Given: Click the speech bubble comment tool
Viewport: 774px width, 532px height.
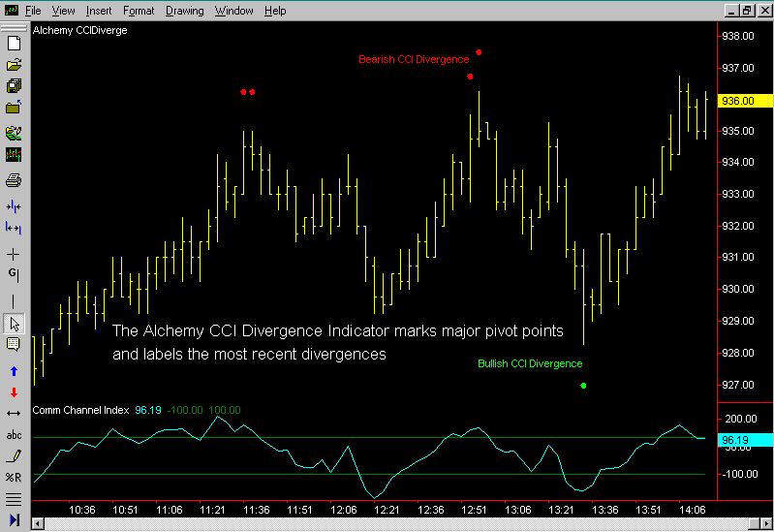Looking at the screenshot, I should (14, 344).
